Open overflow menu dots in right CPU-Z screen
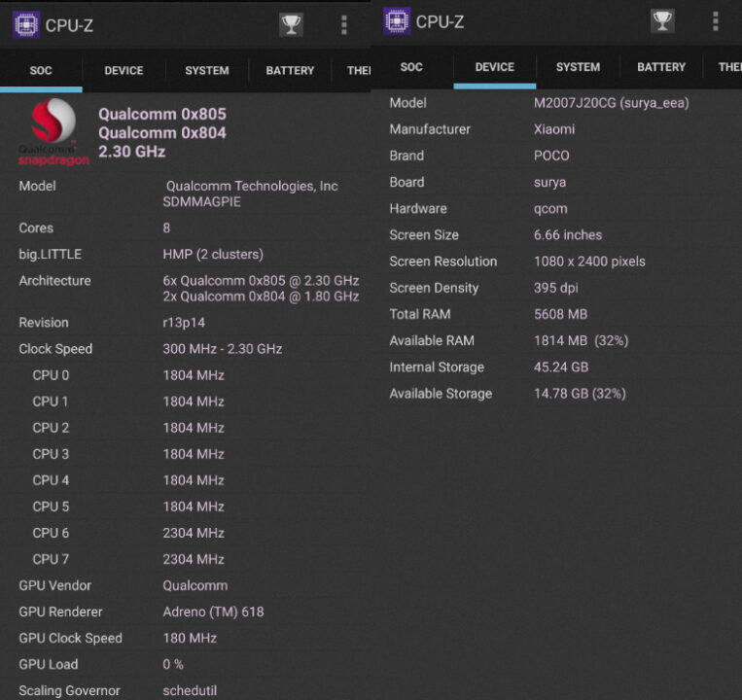 (716, 21)
